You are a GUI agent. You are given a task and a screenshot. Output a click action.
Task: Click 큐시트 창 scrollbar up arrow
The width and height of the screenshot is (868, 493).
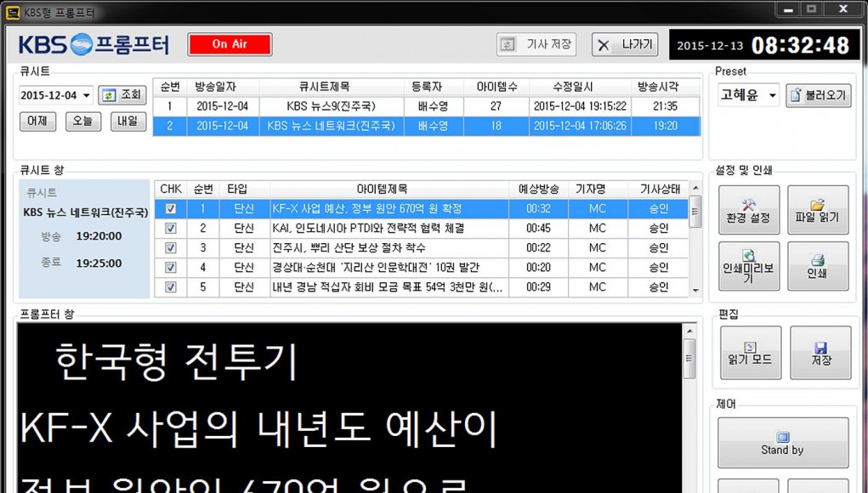click(695, 189)
